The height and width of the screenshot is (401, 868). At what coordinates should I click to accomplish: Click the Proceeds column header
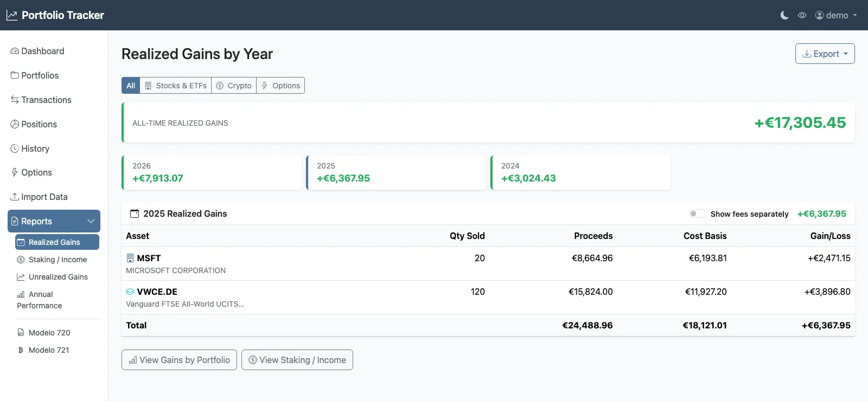pos(593,236)
